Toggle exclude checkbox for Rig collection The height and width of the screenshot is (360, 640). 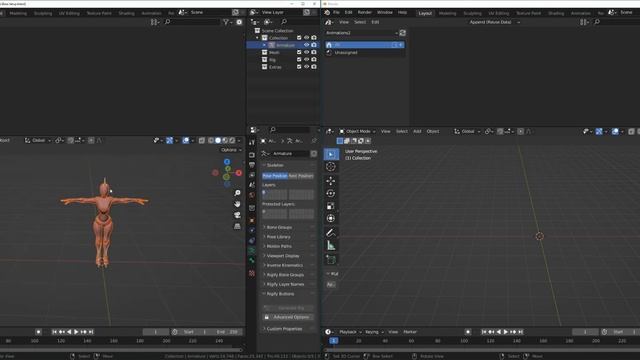click(x=299, y=60)
